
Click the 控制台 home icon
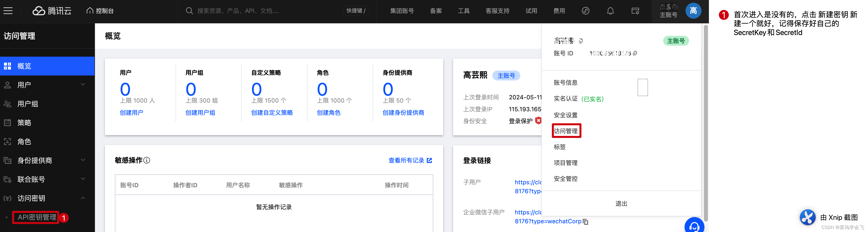tap(90, 10)
